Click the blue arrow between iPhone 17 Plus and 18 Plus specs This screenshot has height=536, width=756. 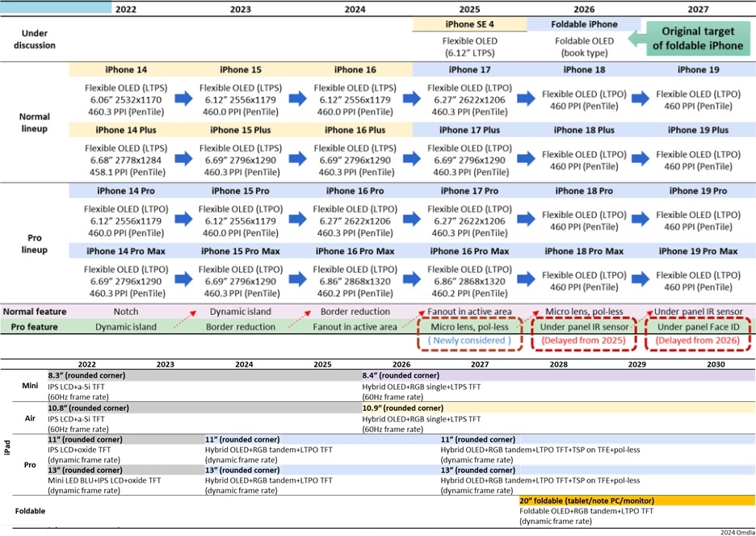tap(526, 161)
